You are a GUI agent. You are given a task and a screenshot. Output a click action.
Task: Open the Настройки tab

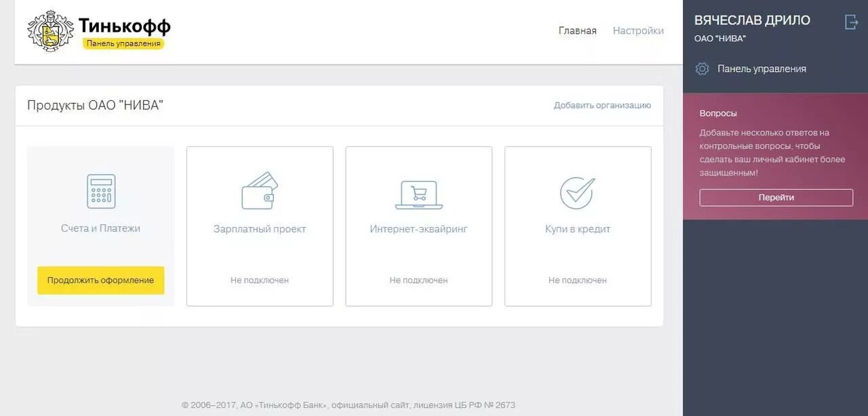tap(638, 30)
